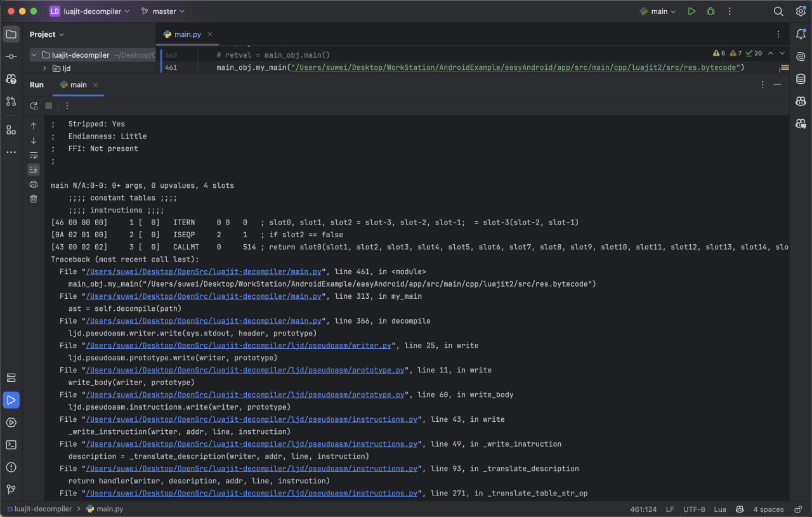The width and height of the screenshot is (812, 517).
Task: Open the master branch dropdown
Action: [x=162, y=11]
